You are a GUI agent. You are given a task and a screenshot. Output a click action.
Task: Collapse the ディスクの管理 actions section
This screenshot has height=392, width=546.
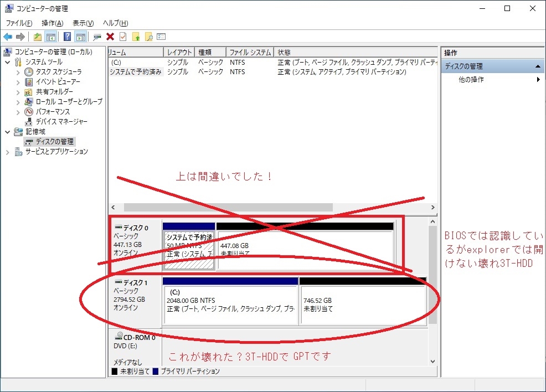[538, 66]
